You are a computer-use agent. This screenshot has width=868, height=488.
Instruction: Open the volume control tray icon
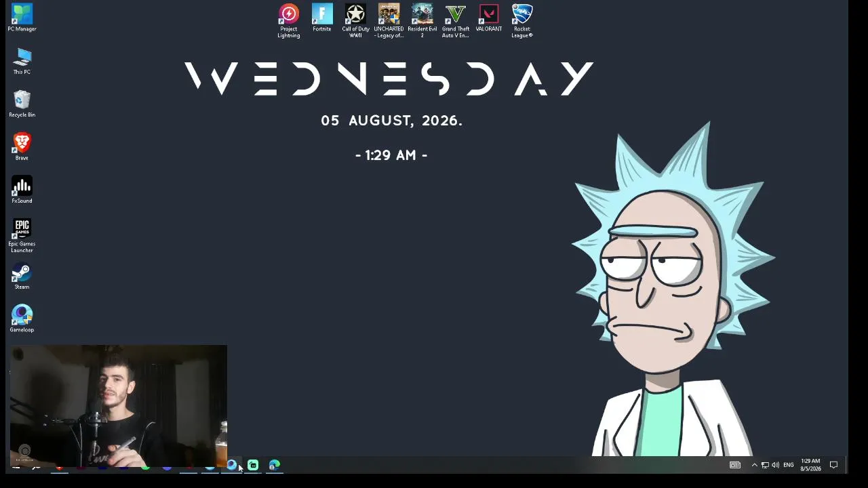(x=775, y=465)
